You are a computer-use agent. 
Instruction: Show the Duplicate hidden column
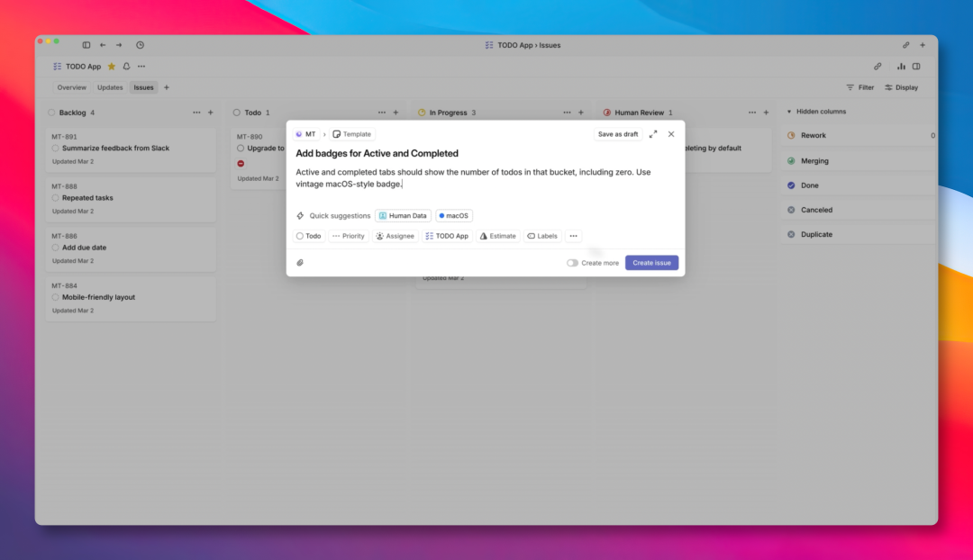(x=859, y=234)
